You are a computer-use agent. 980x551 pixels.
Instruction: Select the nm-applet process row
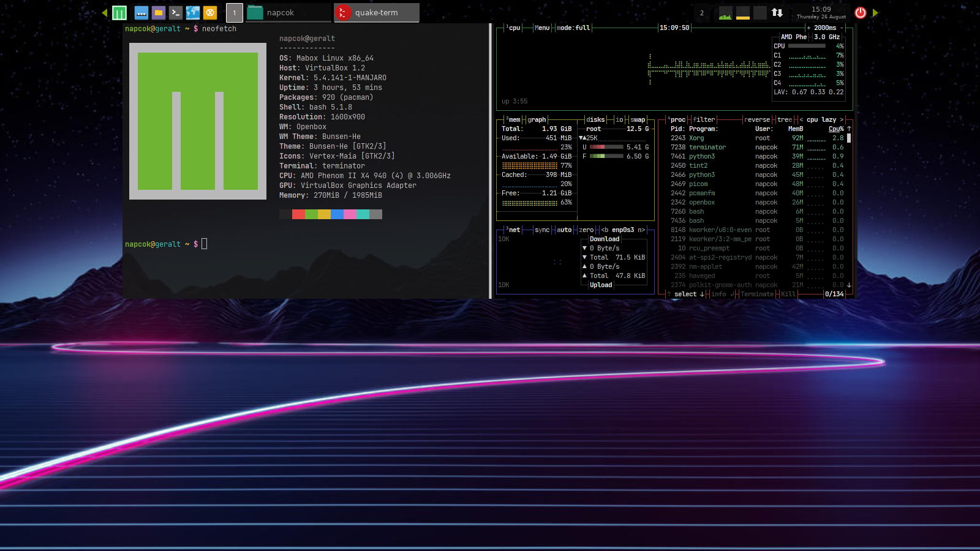(x=757, y=266)
